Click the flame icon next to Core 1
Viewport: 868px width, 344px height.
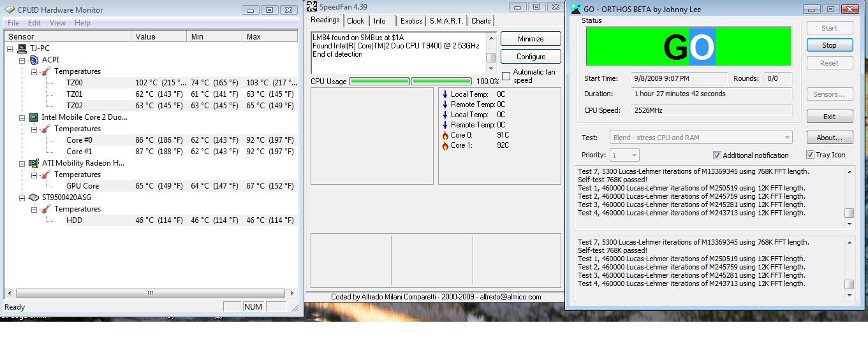coord(445,145)
